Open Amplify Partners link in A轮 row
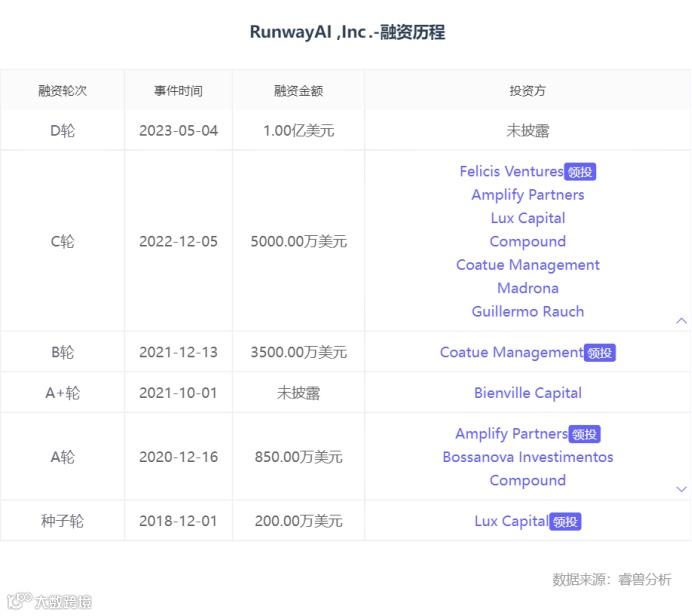The image size is (692, 616). click(511, 434)
